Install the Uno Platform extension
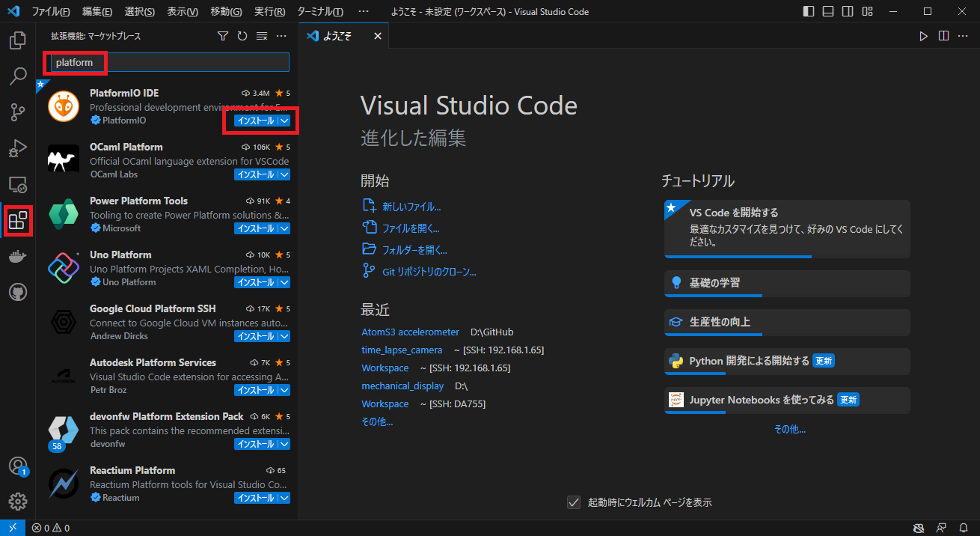This screenshot has height=536, width=980. [256, 282]
